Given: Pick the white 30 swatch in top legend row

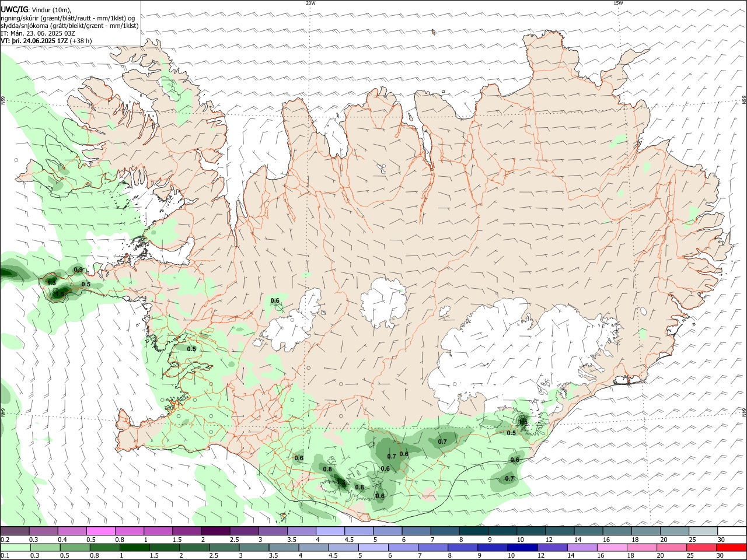Looking at the screenshot, I should pos(731,531).
